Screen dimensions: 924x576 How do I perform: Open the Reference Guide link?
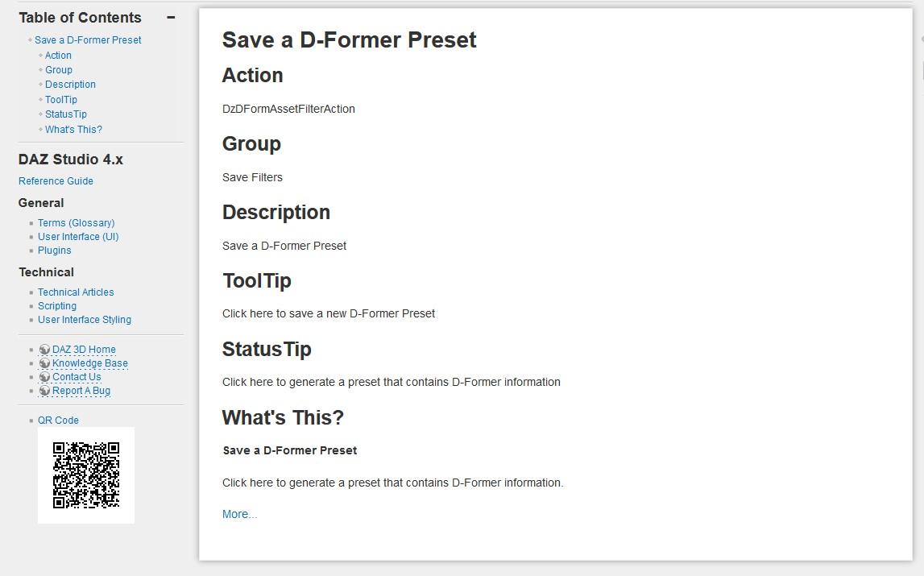56,181
